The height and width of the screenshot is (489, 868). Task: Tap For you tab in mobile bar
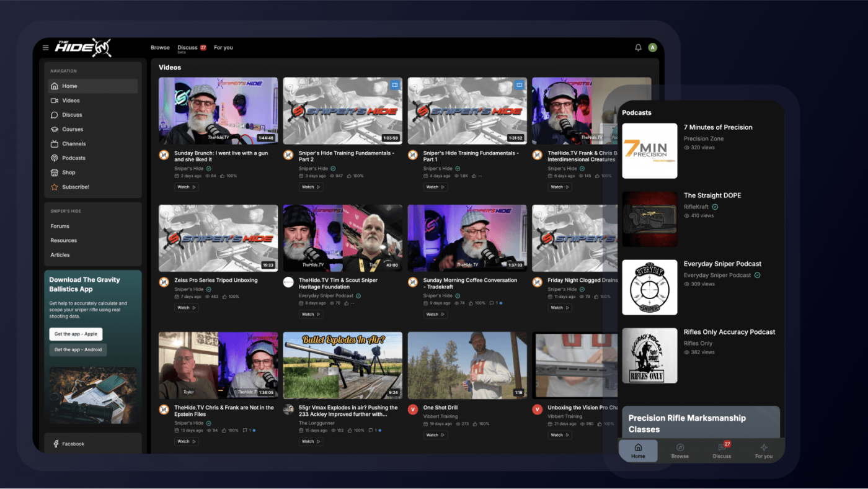tap(764, 451)
